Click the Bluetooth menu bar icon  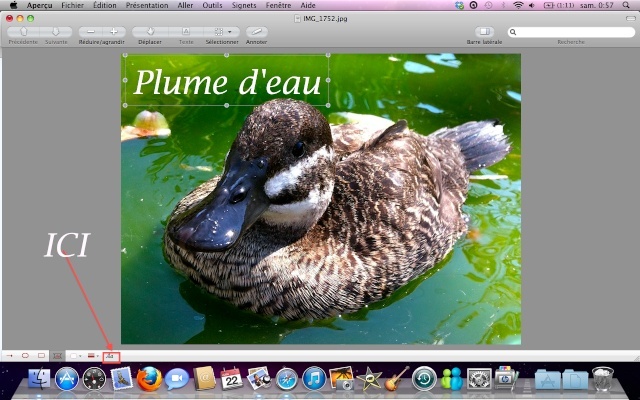pyautogui.click(x=503, y=5)
